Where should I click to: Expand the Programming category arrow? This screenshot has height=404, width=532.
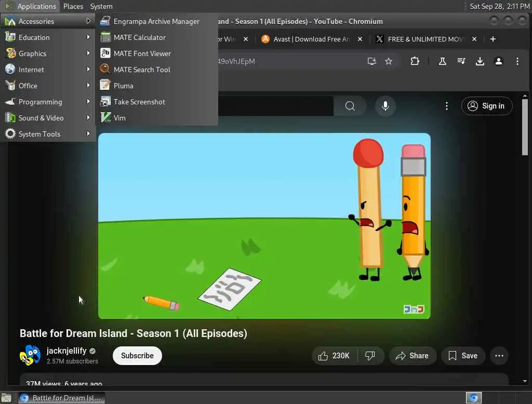(88, 101)
